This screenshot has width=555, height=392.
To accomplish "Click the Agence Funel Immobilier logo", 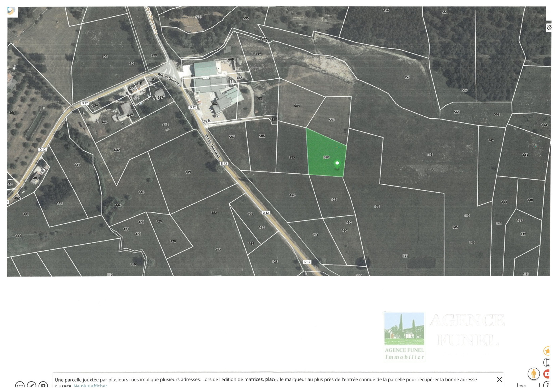I will 404,336.
